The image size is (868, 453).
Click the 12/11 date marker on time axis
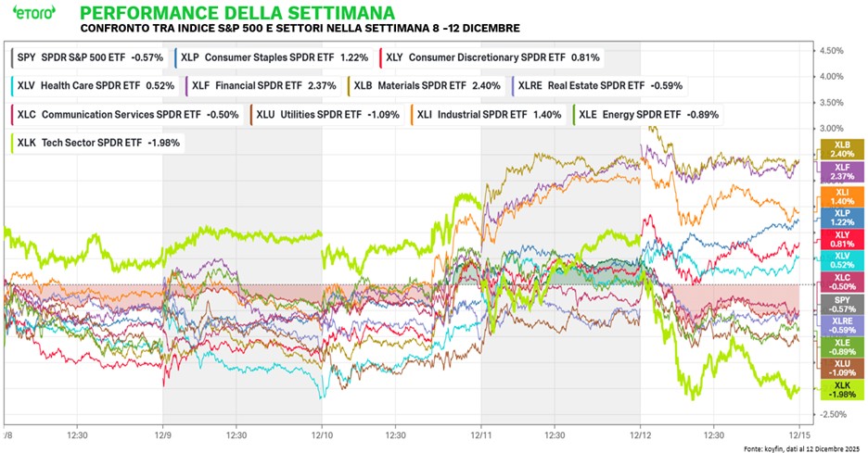click(481, 433)
